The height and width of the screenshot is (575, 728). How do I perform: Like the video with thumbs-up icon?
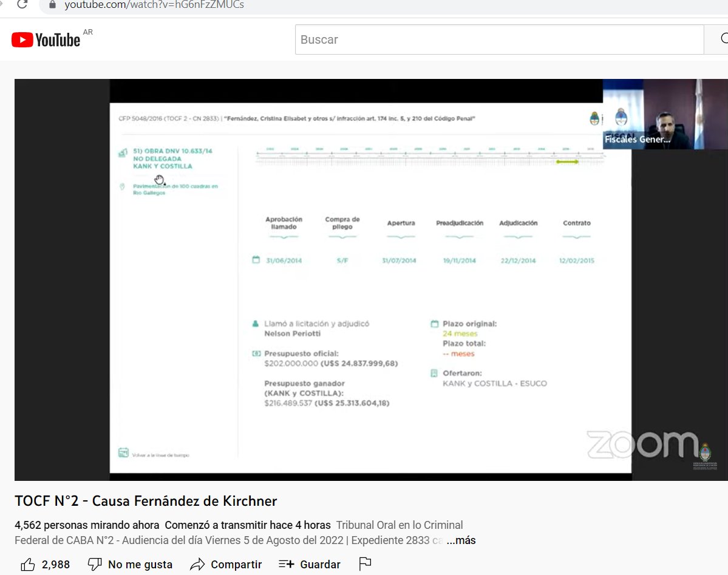(x=28, y=564)
